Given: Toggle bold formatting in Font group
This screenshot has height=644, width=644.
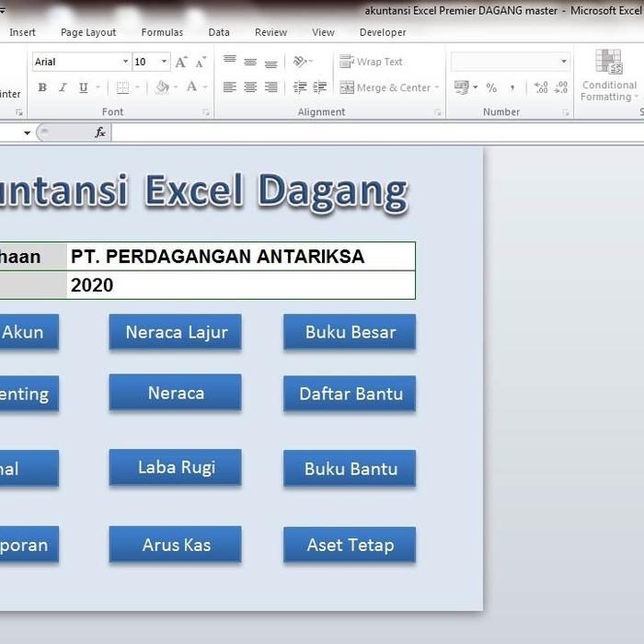Looking at the screenshot, I should (42, 87).
